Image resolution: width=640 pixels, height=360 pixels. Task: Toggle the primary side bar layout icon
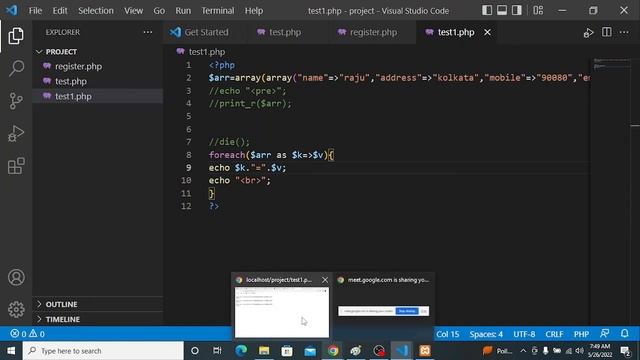pyautogui.click(x=487, y=11)
